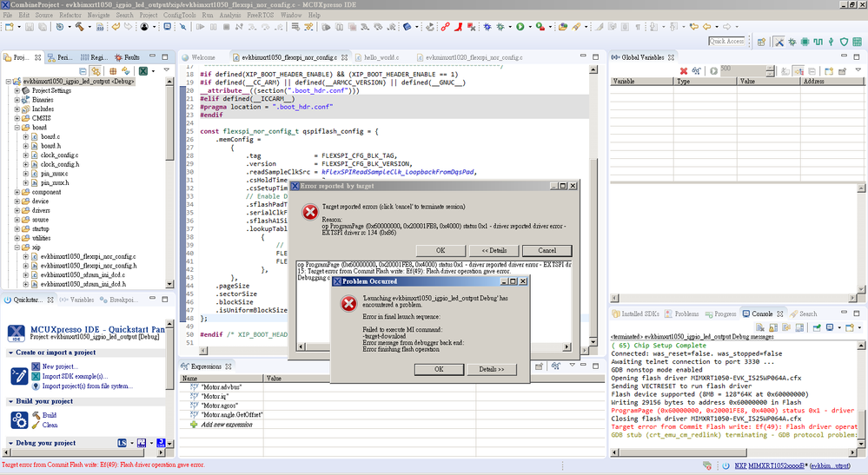Select clock_config.h in project tree

(x=59, y=164)
